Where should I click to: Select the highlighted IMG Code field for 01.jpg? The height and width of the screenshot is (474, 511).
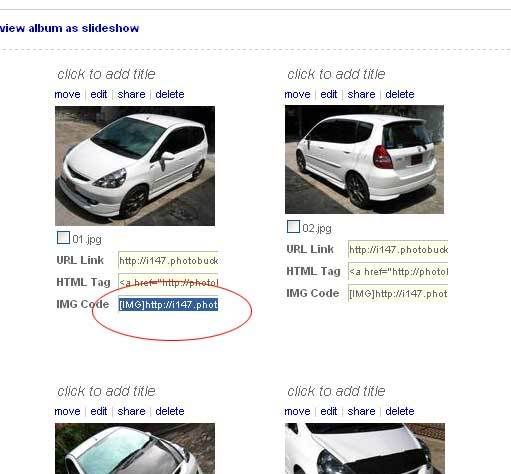[168, 305]
